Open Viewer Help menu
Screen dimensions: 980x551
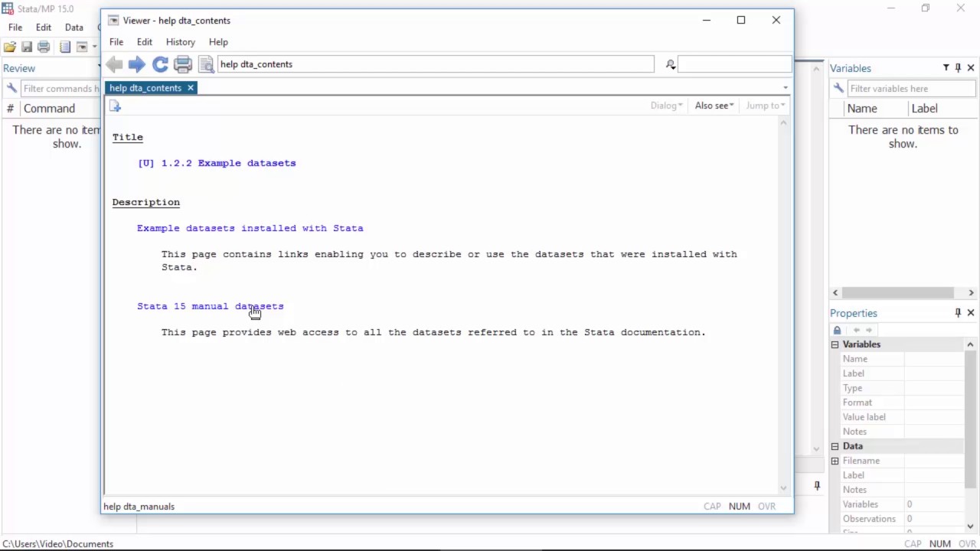pyautogui.click(x=218, y=42)
